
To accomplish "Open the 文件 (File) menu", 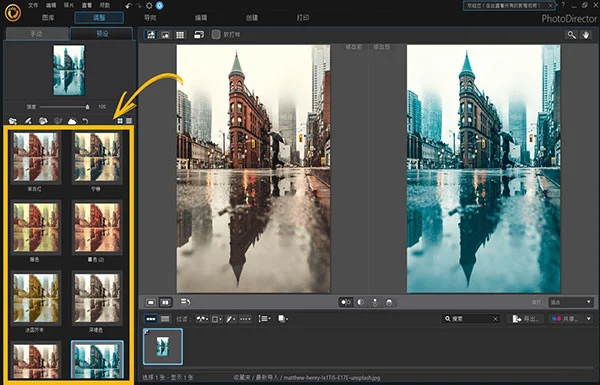I will [33, 5].
